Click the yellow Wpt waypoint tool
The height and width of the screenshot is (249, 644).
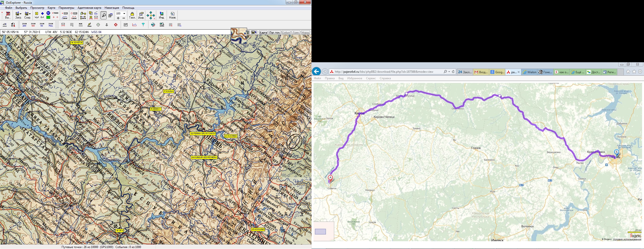click(37, 15)
